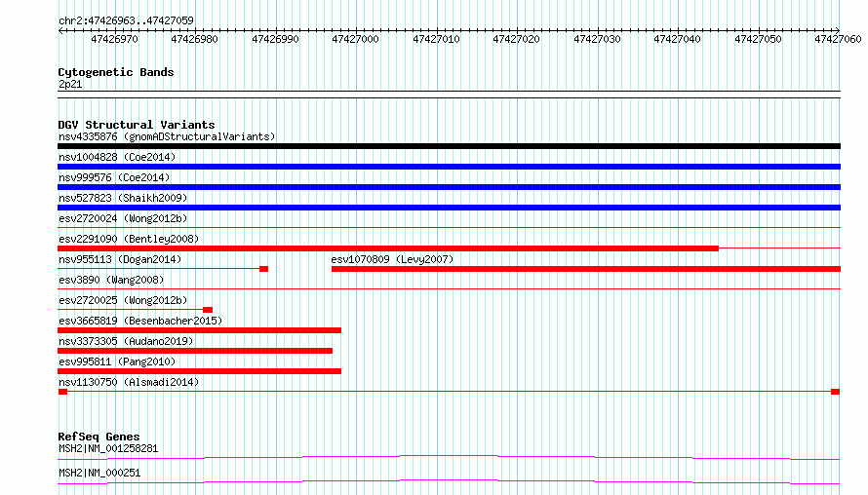Select the 2p21 band label

pos(70,84)
